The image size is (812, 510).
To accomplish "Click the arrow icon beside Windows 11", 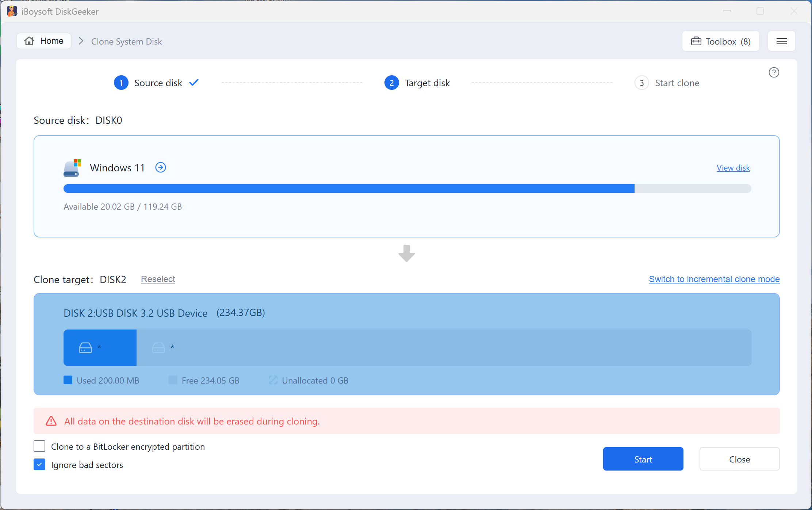I will [161, 167].
